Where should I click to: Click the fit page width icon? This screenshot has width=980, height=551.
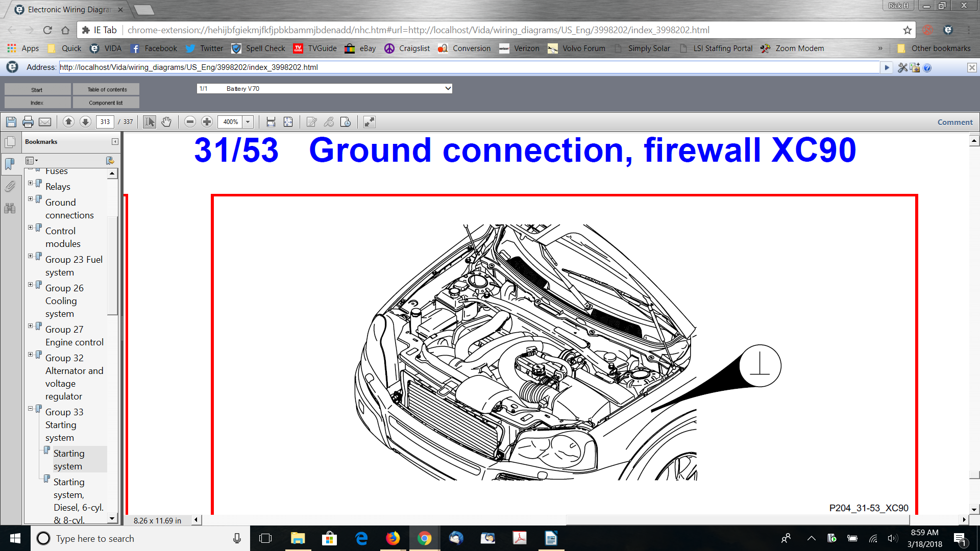pyautogui.click(x=271, y=122)
